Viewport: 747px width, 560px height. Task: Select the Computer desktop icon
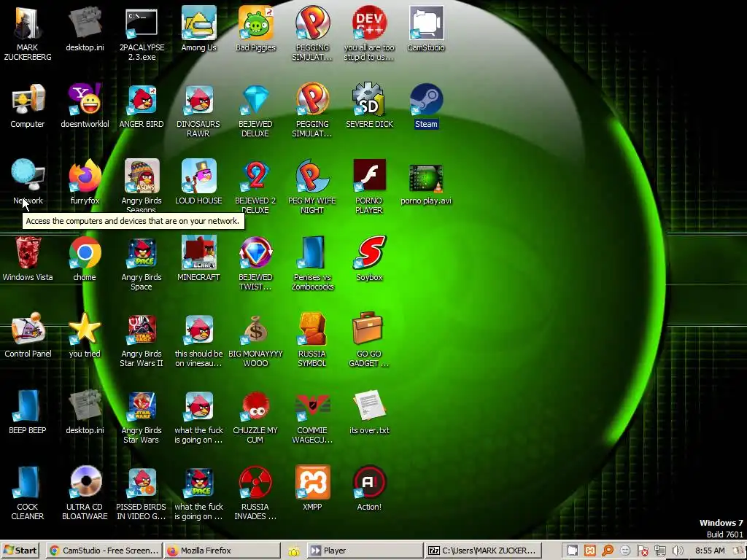[x=28, y=99]
